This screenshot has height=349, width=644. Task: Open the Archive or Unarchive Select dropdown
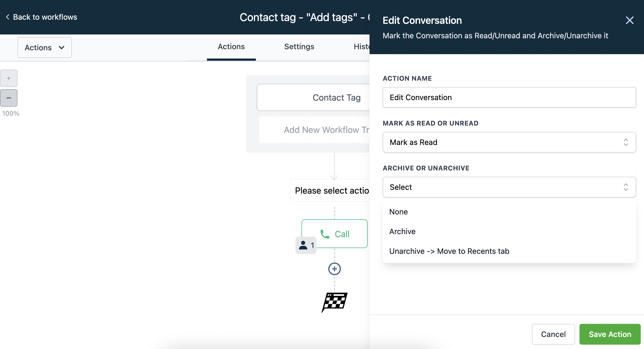509,187
